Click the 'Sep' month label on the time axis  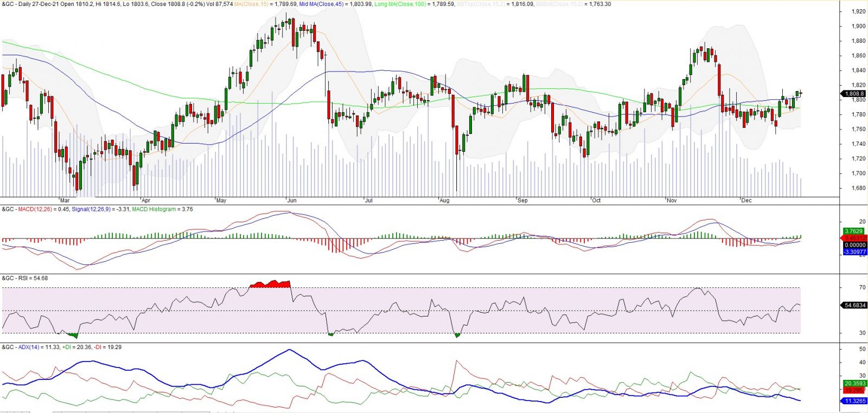522,201
